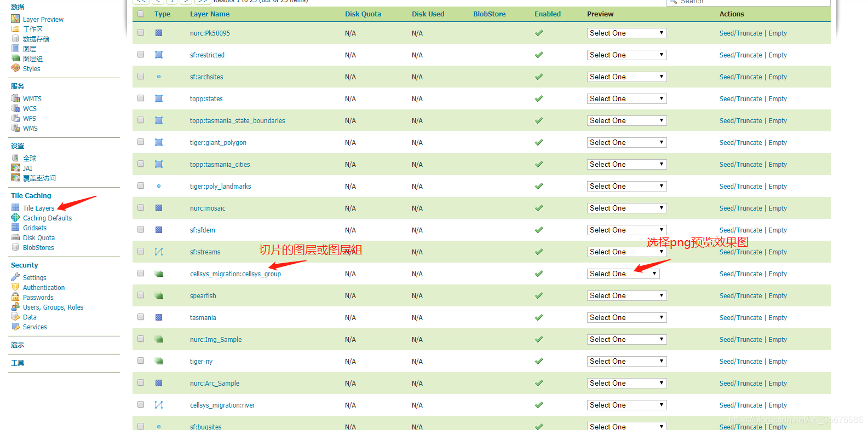The width and height of the screenshot is (868, 430).
Task: Open the sf:restricted layer link
Action: [x=207, y=55]
